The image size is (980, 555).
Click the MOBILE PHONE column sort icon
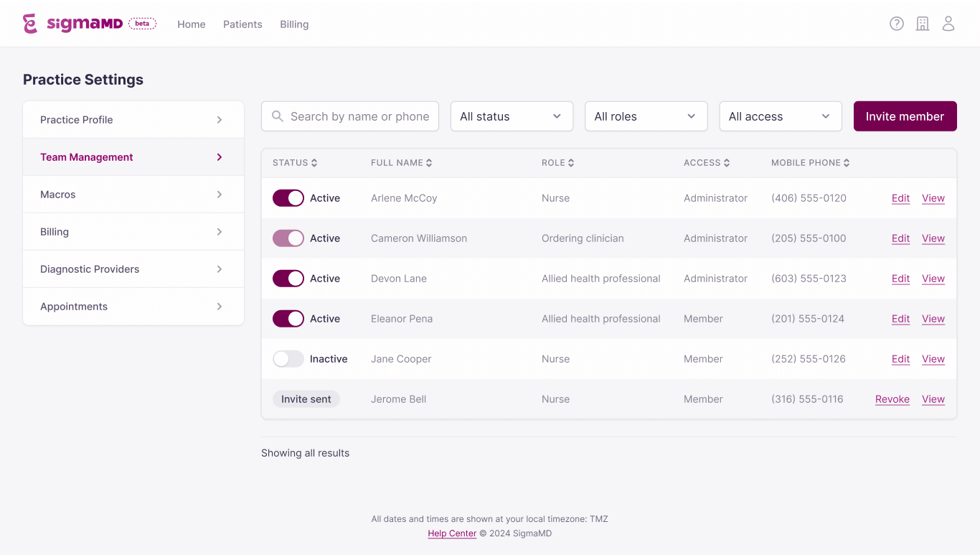(x=847, y=162)
